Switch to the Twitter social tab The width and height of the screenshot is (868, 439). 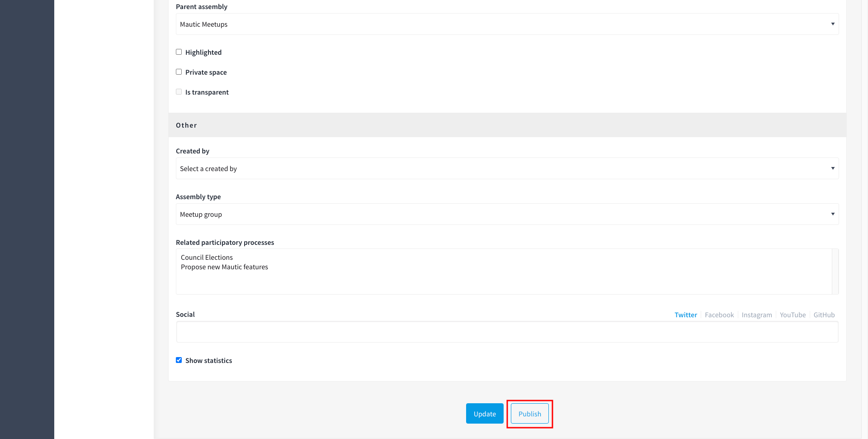(x=685, y=315)
